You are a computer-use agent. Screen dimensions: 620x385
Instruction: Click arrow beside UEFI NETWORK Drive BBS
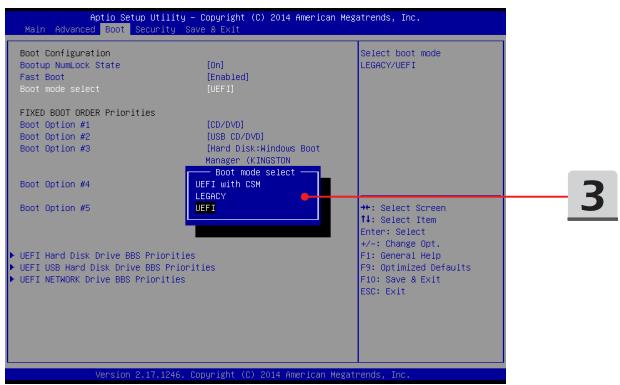point(12,279)
